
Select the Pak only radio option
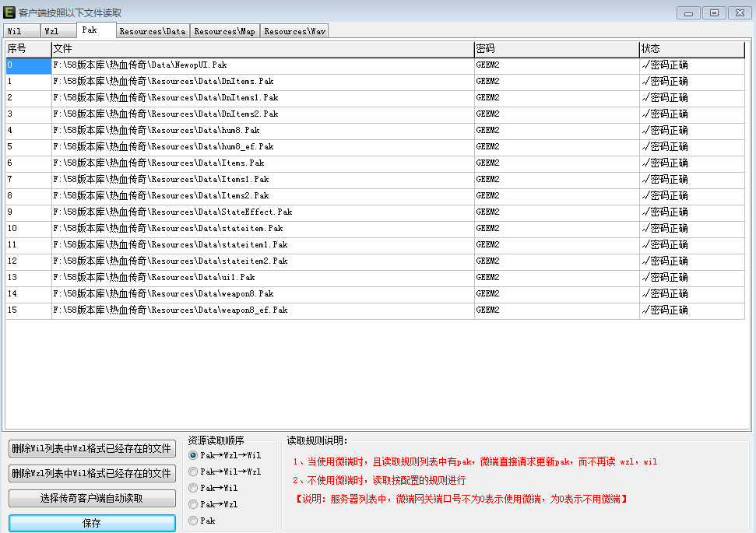(x=193, y=521)
